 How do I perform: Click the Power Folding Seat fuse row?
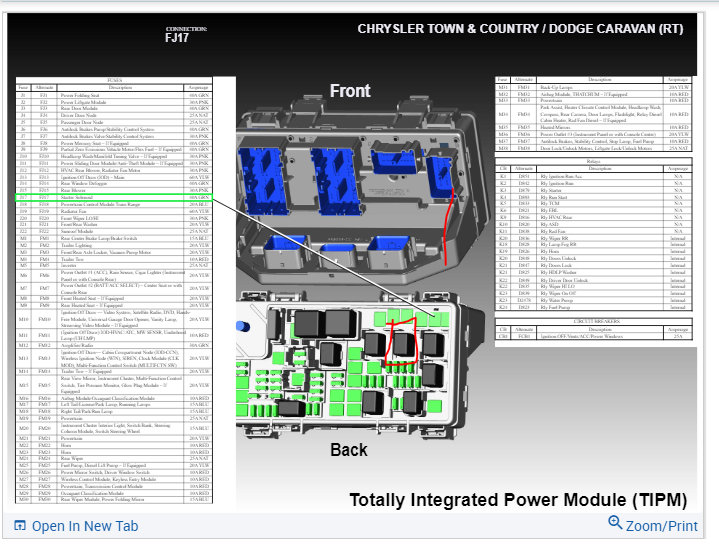(114, 95)
